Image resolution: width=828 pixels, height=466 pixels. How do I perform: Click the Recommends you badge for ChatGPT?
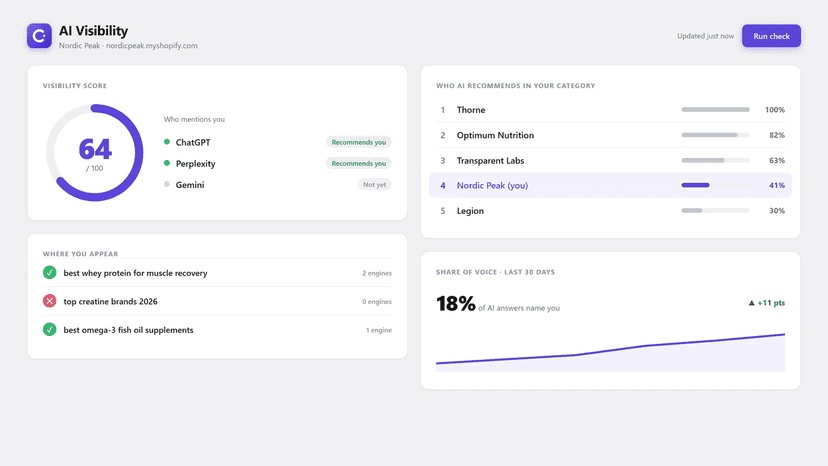tap(359, 142)
